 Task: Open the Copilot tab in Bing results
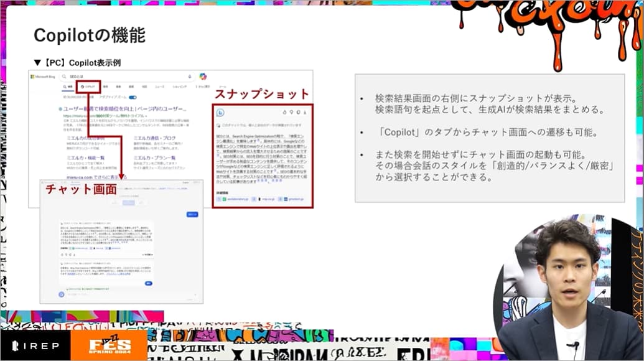tap(88, 87)
